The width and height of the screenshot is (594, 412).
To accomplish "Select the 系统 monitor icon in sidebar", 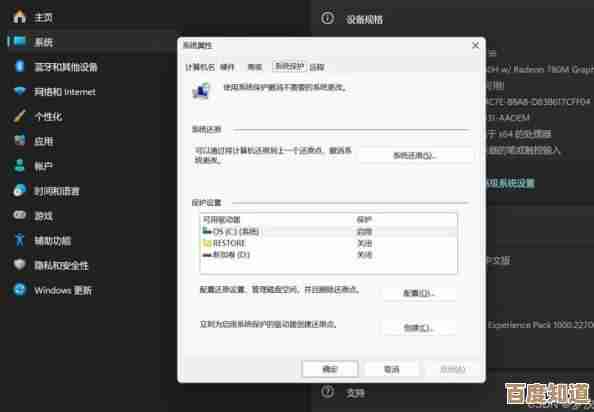I will (x=19, y=41).
